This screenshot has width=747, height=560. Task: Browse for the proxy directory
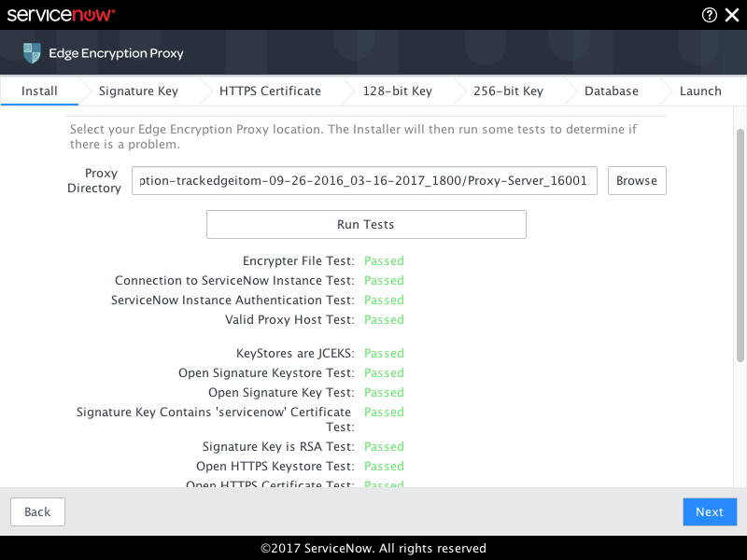637,180
